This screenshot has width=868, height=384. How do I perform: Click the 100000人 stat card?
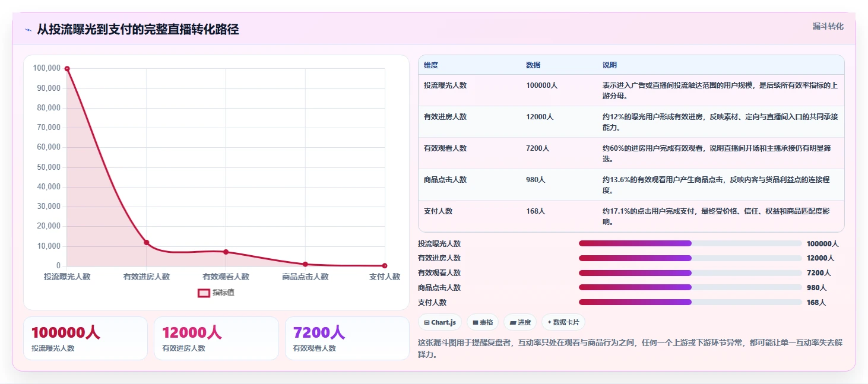85,338
